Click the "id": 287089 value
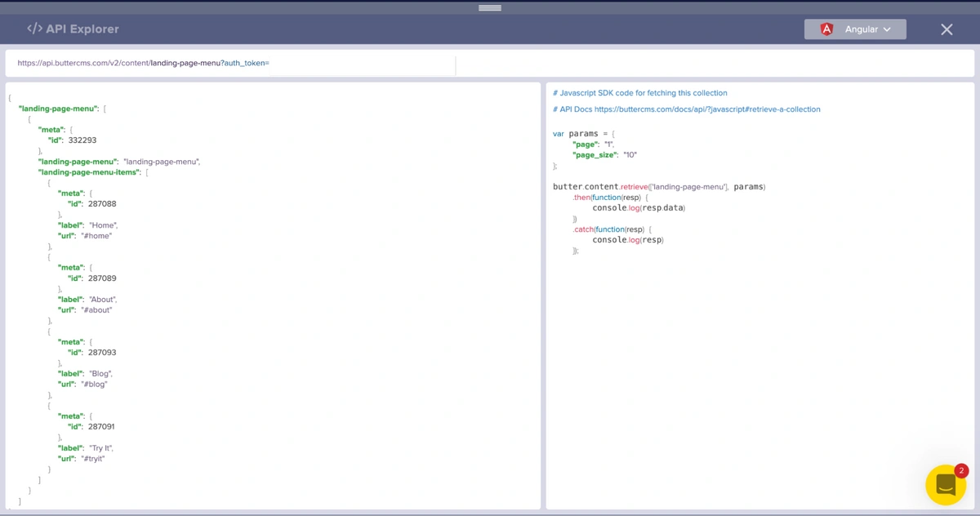The width and height of the screenshot is (980, 516). [102, 278]
